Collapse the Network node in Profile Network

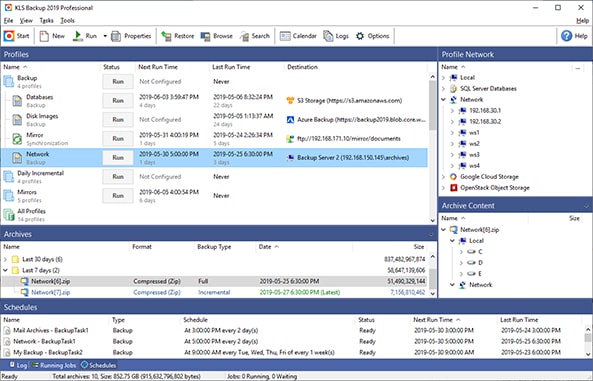[444, 100]
